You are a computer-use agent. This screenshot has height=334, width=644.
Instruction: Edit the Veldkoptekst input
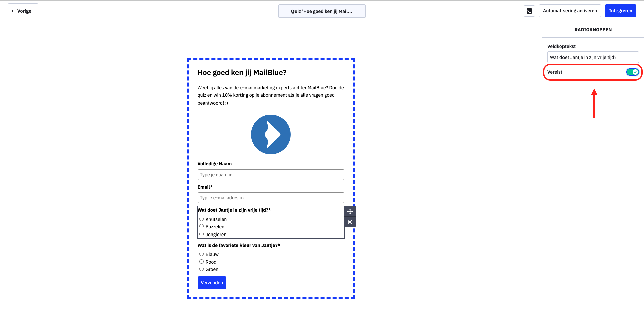pos(593,57)
